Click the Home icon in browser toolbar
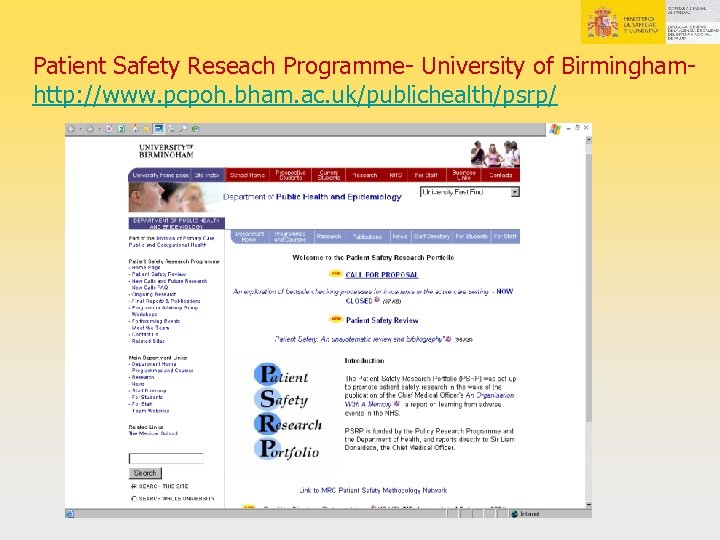 pyautogui.click(x=135, y=129)
